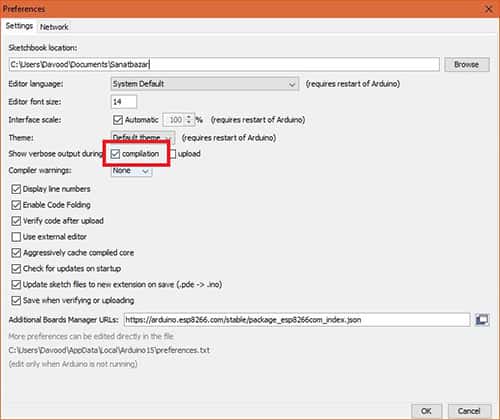Open the Theme selection dropdown

point(143,137)
